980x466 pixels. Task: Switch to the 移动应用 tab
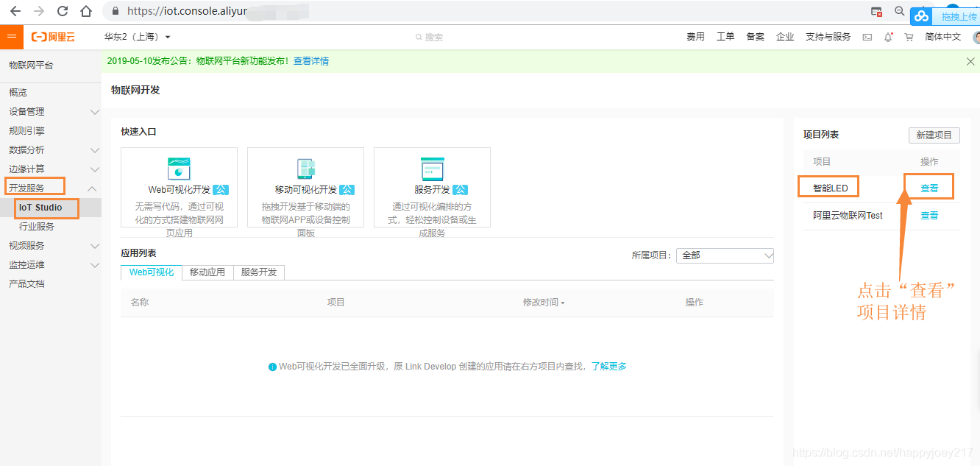(207, 272)
